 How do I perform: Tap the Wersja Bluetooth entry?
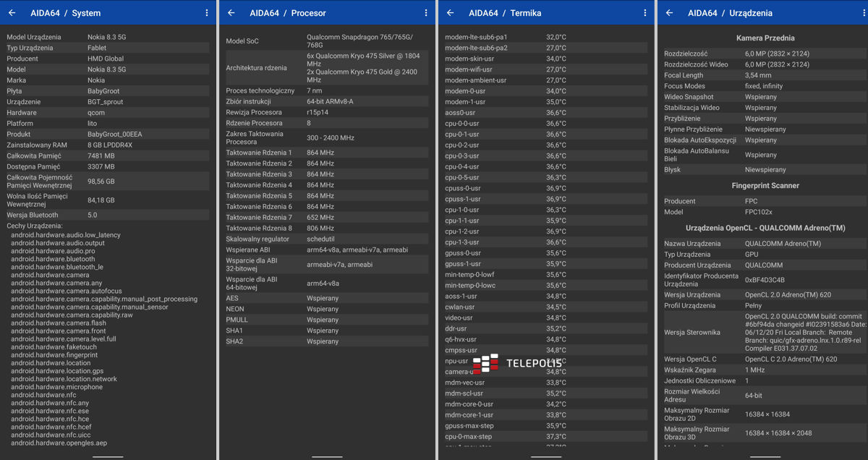107,215
